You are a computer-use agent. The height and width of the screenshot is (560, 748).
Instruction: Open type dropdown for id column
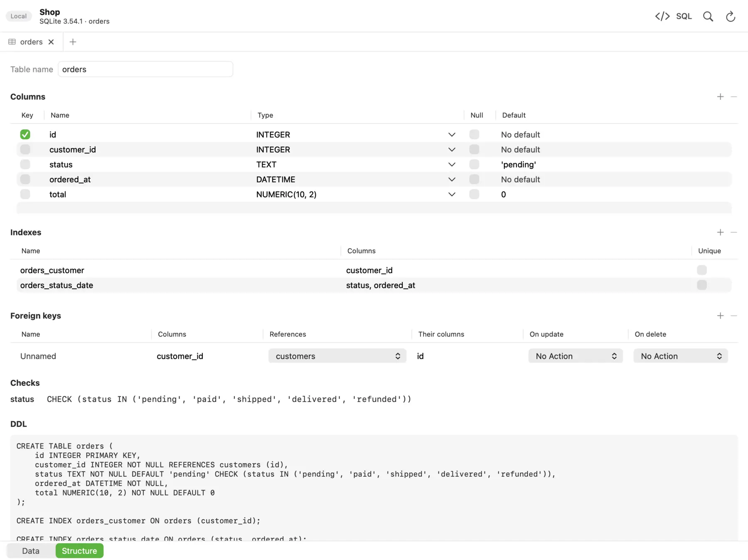pos(452,135)
